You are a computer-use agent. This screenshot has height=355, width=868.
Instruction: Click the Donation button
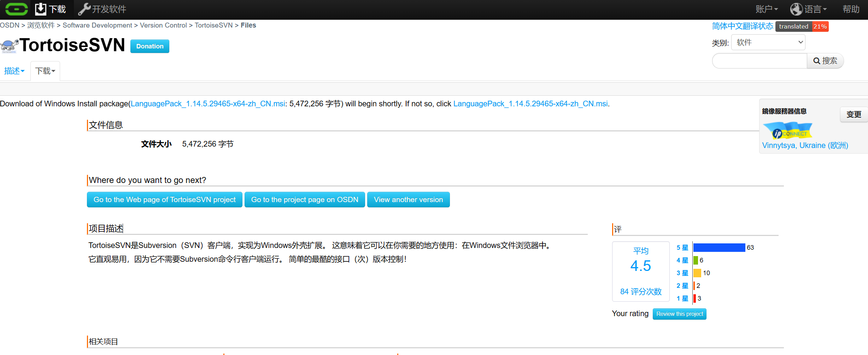point(149,46)
